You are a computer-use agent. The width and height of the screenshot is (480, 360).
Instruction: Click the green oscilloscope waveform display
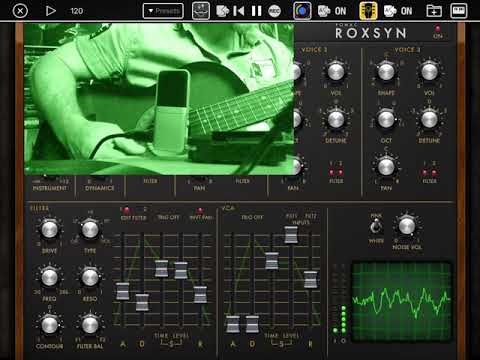coord(402,302)
